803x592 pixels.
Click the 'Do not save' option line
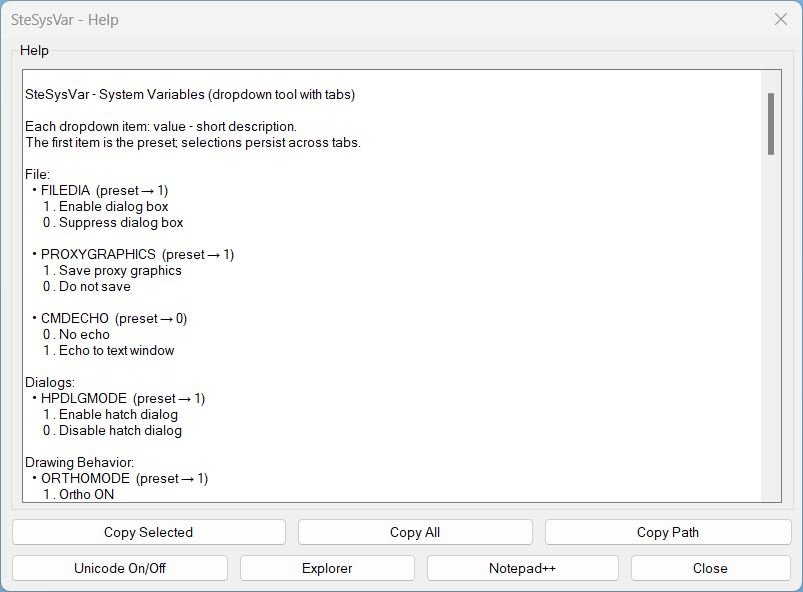[94, 286]
